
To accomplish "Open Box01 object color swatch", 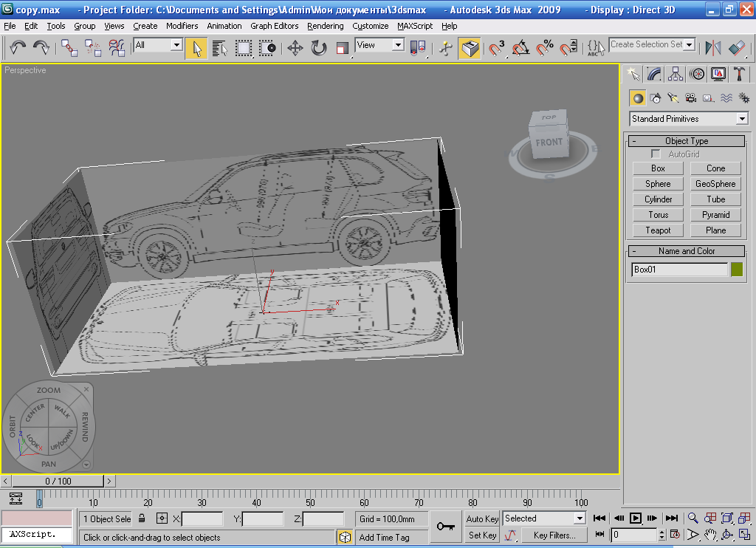I will (x=737, y=269).
